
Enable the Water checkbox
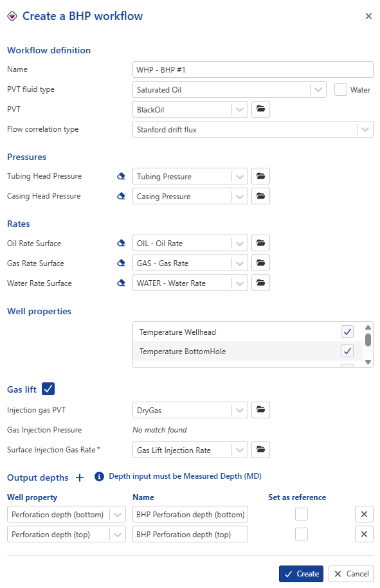click(x=340, y=89)
